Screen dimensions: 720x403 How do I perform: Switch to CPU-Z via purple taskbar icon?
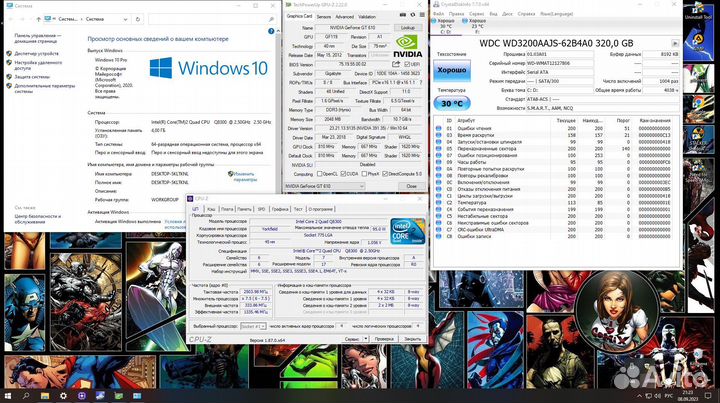pos(82,396)
